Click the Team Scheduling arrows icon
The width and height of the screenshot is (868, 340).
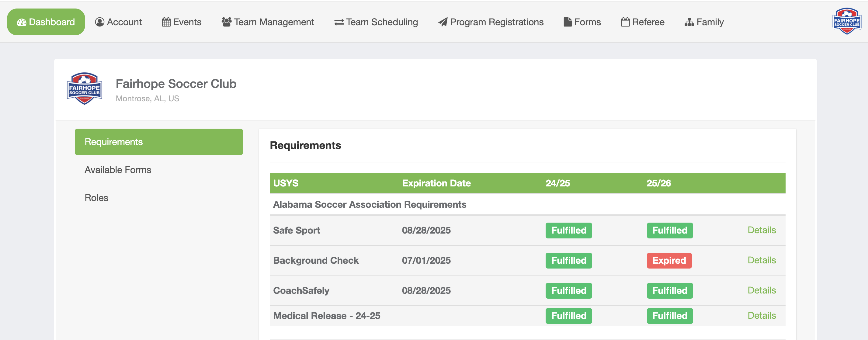(x=339, y=22)
